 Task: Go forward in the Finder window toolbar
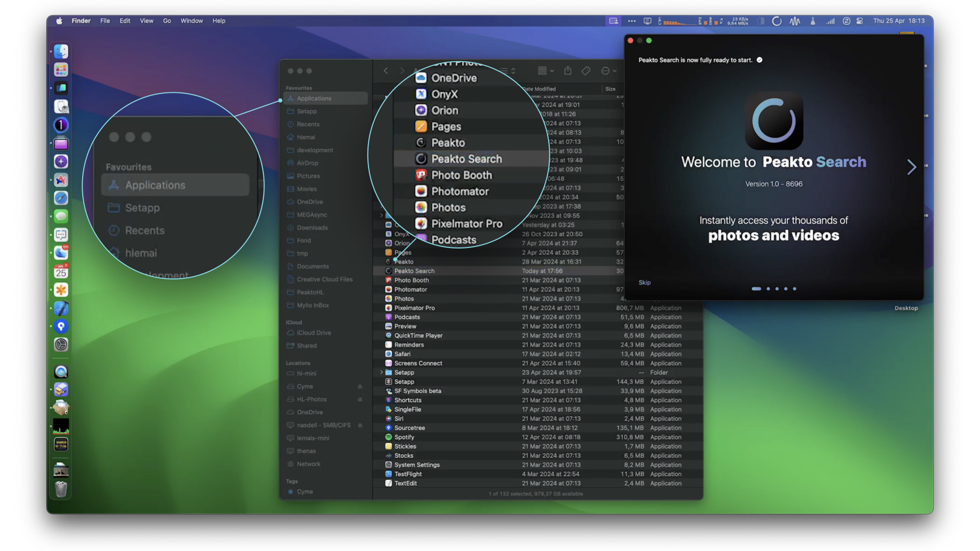pos(402,71)
